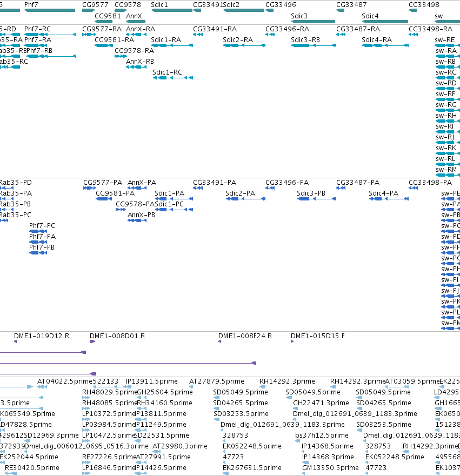Open the AnnX-PA protein label
The image size is (460, 476).
coord(142,183)
